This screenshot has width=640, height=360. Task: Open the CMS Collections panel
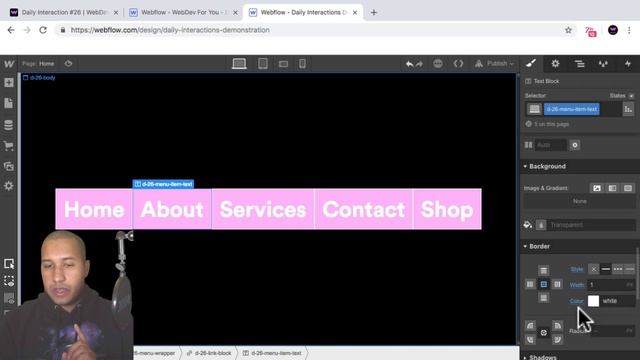pyautogui.click(x=9, y=125)
